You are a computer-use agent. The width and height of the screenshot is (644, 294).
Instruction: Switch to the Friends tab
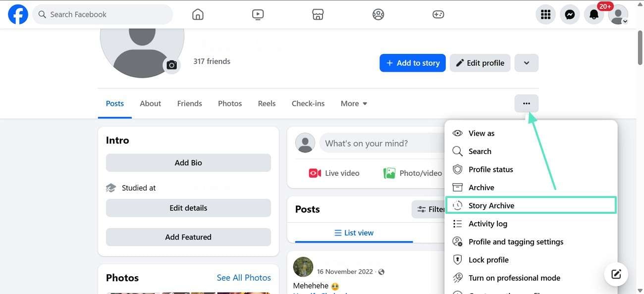click(189, 103)
